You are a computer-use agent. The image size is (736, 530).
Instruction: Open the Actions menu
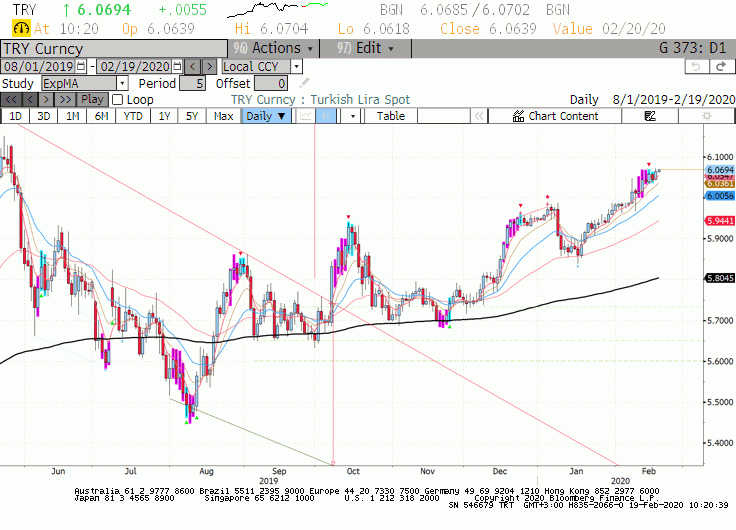pyautogui.click(x=274, y=48)
